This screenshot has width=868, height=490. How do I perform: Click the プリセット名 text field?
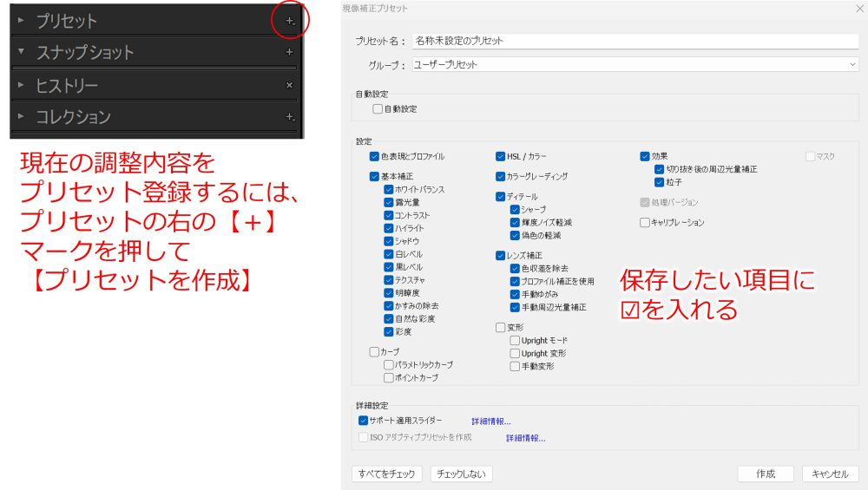click(x=635, y=41)
